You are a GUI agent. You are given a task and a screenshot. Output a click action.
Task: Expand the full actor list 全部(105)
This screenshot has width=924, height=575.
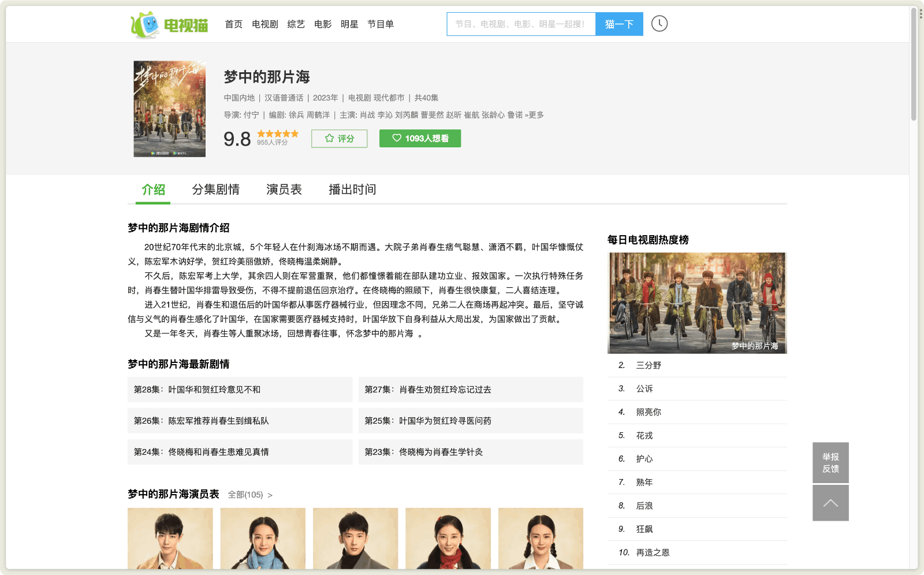[249, 495]
